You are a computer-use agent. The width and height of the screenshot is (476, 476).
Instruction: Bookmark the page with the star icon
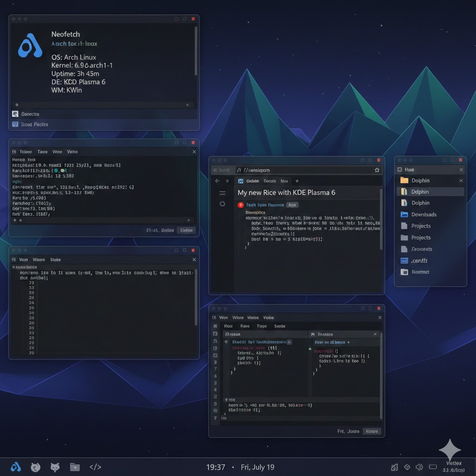click(377, 170)
